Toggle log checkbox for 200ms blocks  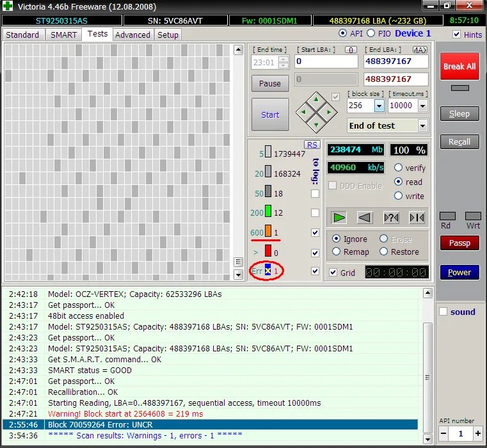[315, 213]
